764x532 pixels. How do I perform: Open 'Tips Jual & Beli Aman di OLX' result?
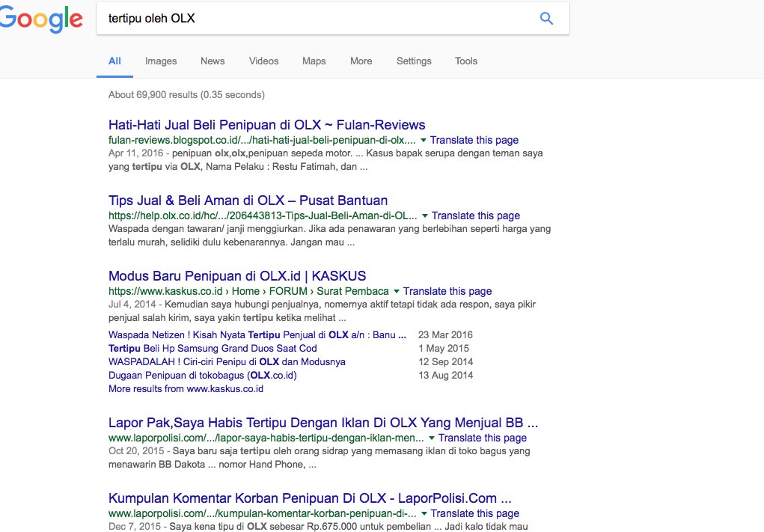click(248, 201)
